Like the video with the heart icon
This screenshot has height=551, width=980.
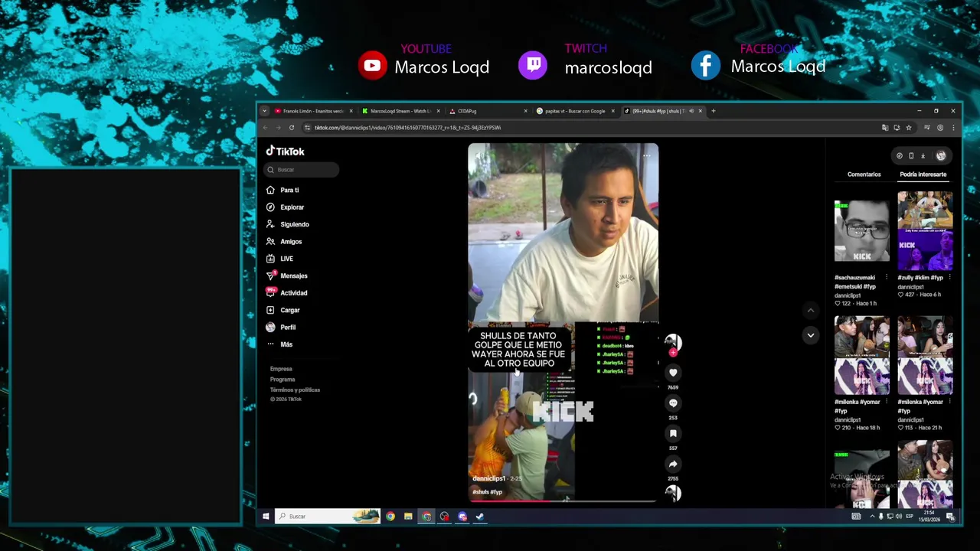pos(673,373)
